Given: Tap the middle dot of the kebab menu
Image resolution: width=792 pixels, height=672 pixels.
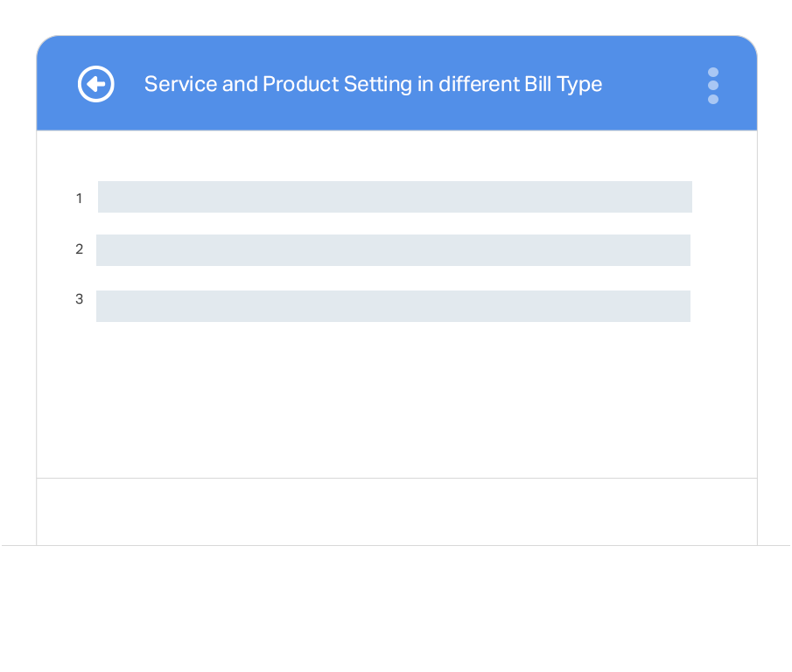Looking at the screenshot, I should (x=712, y=86).
